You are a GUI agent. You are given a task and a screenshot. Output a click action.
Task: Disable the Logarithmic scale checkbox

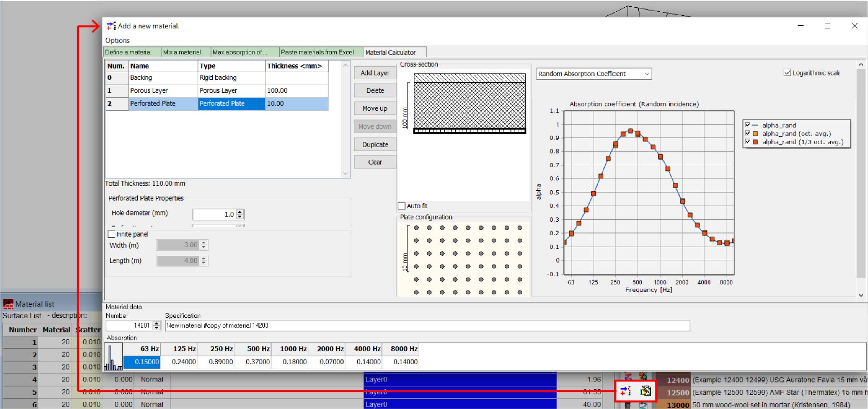(x=787, y=72)
